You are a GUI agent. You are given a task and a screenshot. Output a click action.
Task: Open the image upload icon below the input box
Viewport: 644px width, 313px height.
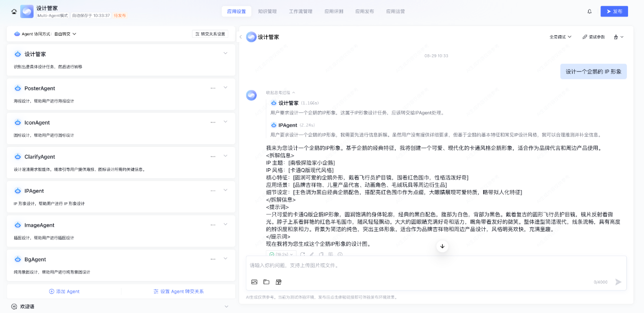(255, 282)
